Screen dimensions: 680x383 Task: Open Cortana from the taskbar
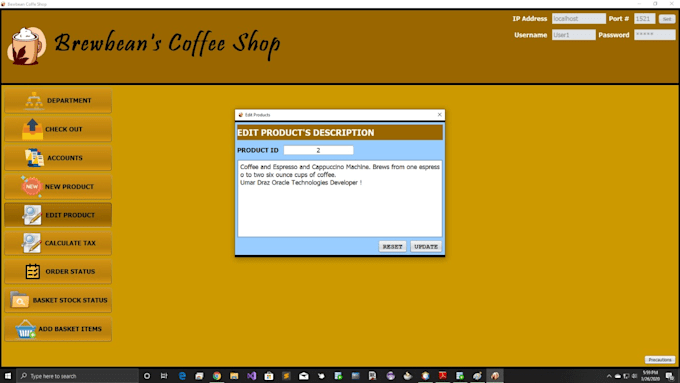pos(147,376)
